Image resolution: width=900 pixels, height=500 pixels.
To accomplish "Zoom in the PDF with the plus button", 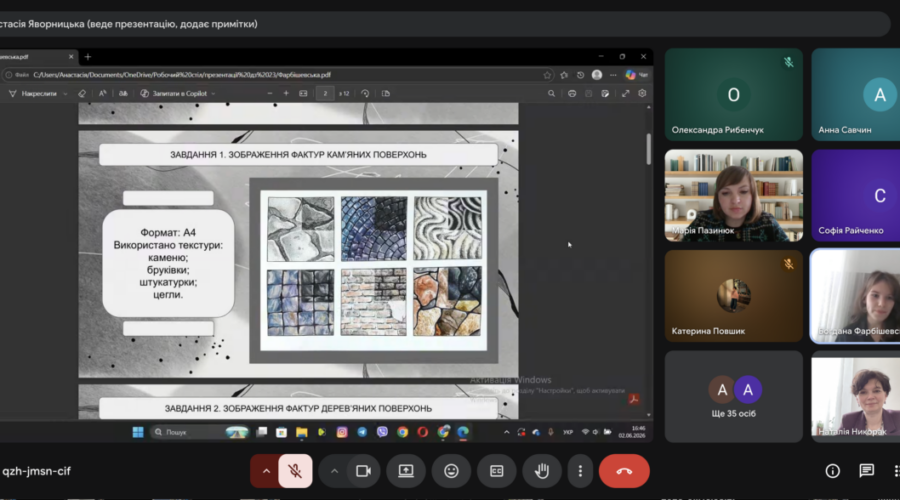I will tap(286, 94).
